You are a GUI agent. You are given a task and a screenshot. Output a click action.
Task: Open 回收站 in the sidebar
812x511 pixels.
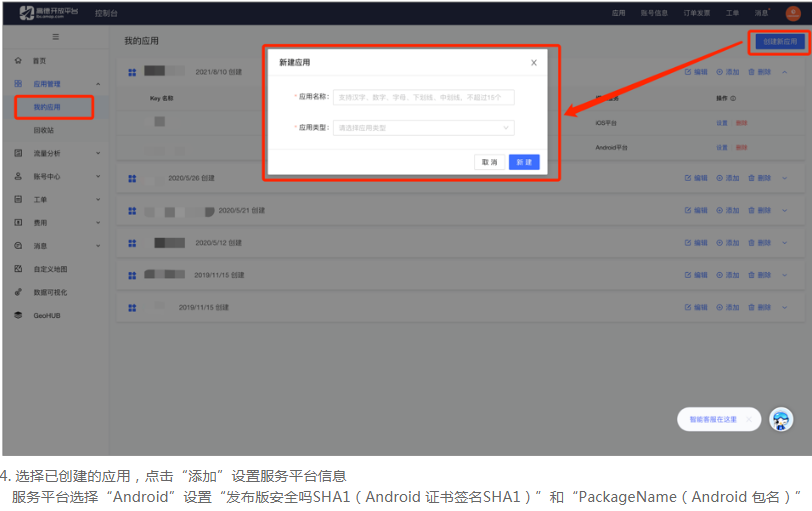tap(44, 130)
